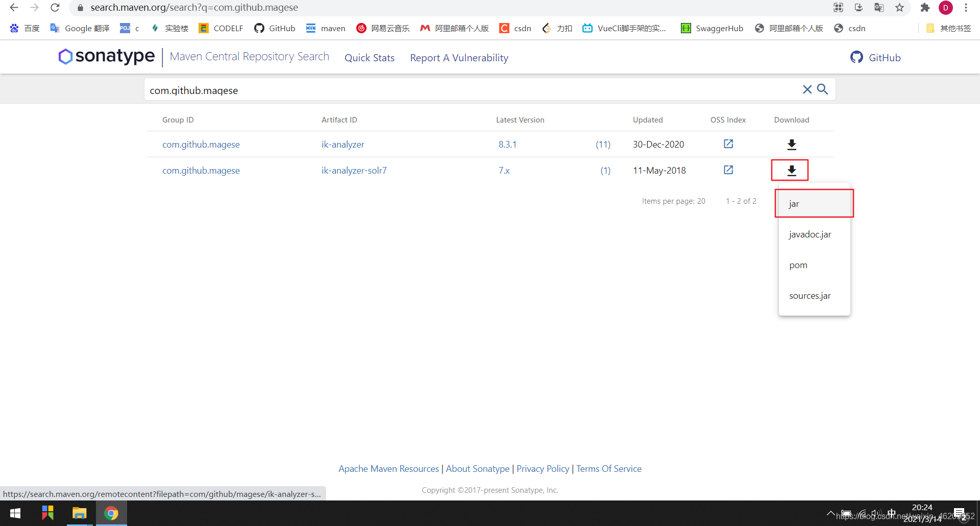The image size is (980, 526).
Task: Bookmark this page with the star icon
Action: point(899,8)
